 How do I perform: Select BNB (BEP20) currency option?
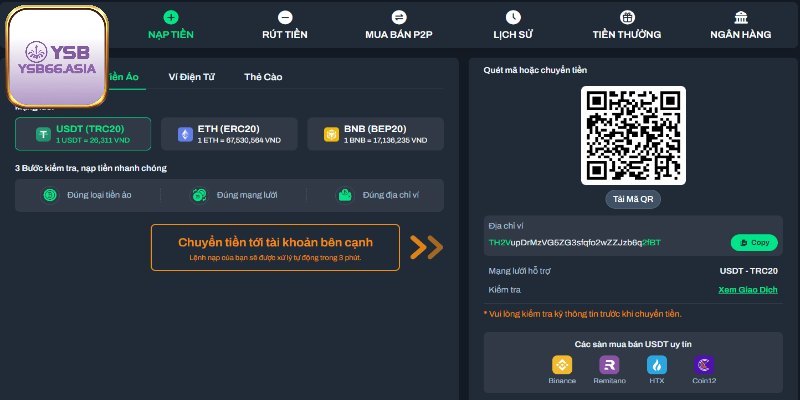point(375,134)
